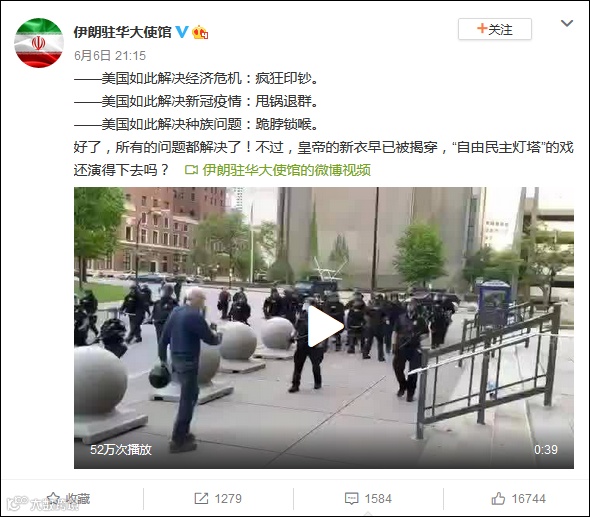Open the 1584 comments count
Image resolution: width=590 pixels, height=517 pixels.
click(378, 499)
